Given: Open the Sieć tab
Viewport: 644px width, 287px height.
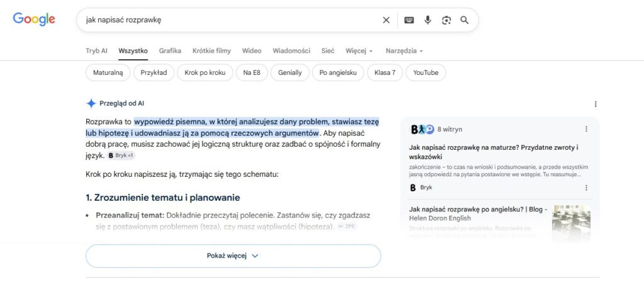Looking at the screenshot, I should [x=328, y=51].
